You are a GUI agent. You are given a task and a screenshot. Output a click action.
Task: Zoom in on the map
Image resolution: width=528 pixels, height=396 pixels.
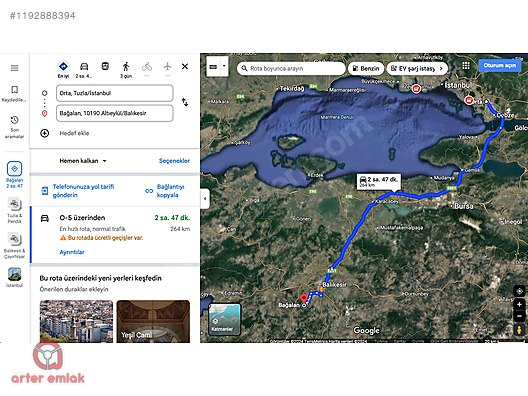tap(519, 304)
